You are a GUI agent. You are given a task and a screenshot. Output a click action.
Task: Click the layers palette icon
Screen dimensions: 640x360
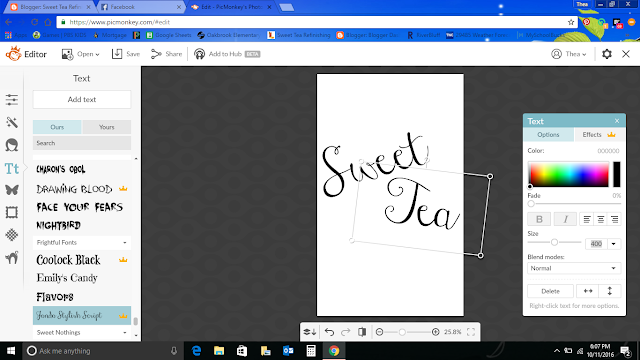point(309,332)
